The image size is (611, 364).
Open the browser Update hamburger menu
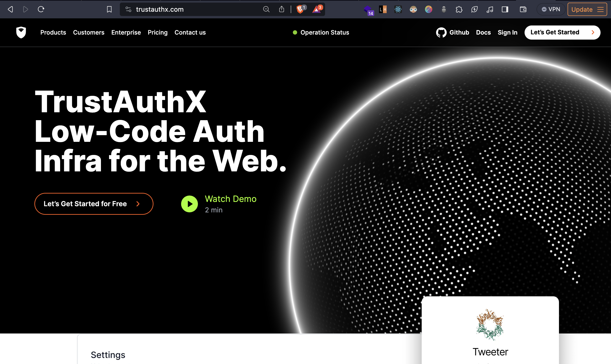click(600, 9)
